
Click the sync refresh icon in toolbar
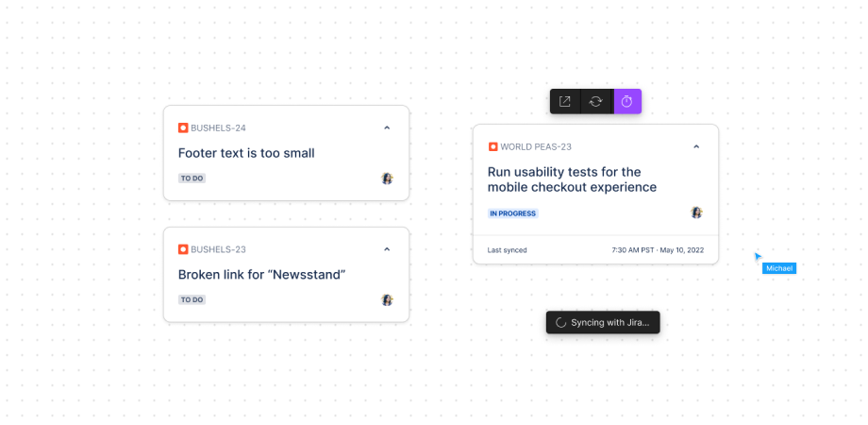tap(596, 101)
